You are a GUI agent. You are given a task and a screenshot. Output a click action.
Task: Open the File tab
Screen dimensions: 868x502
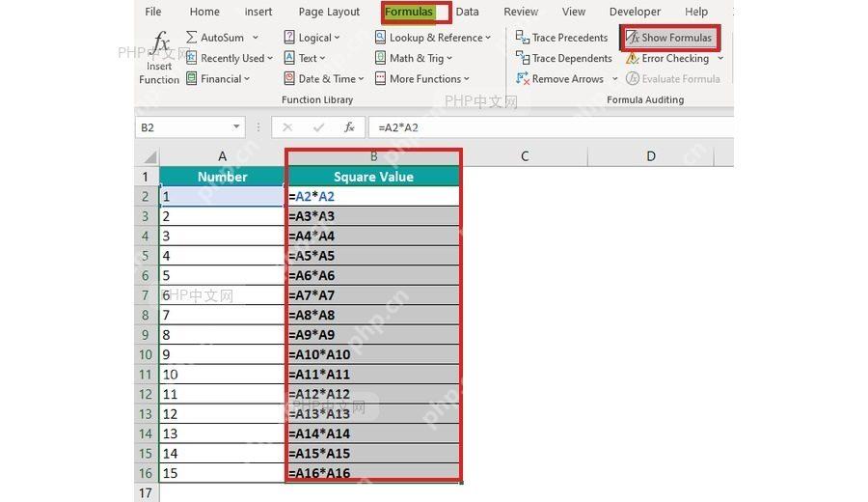[x=152, y=11]
